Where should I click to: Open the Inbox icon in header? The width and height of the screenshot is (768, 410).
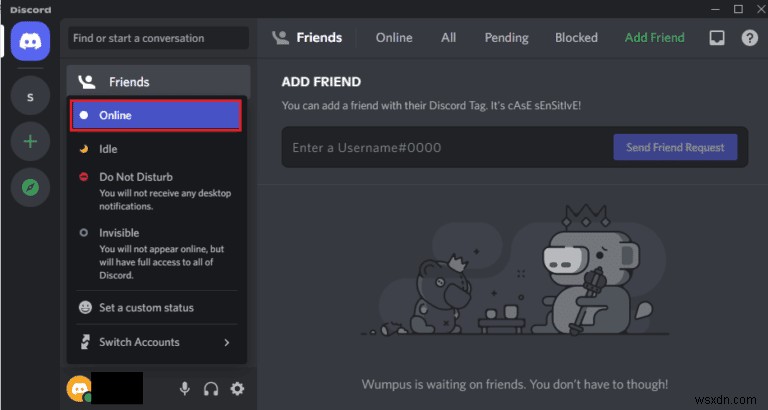[717, 38]
